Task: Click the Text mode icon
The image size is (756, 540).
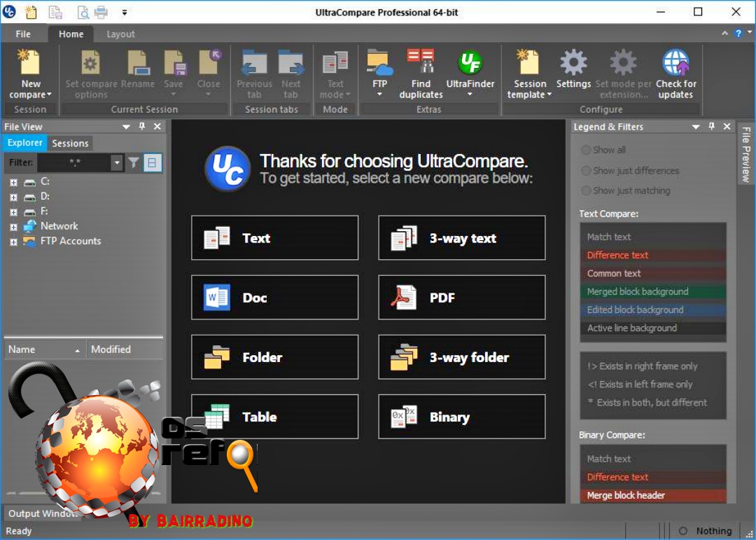Action: click(335, 63)
